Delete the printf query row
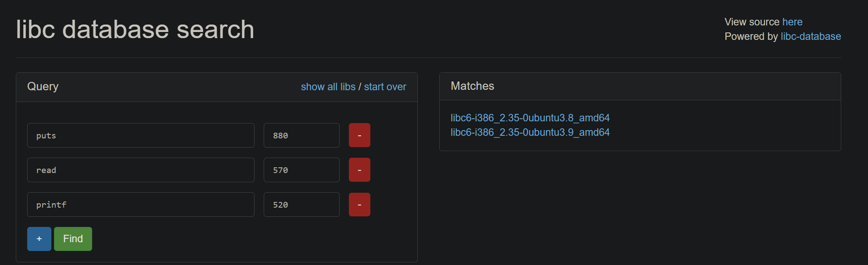Image resolution: width=868 pixels, height=265 pixels. (359, 205)
